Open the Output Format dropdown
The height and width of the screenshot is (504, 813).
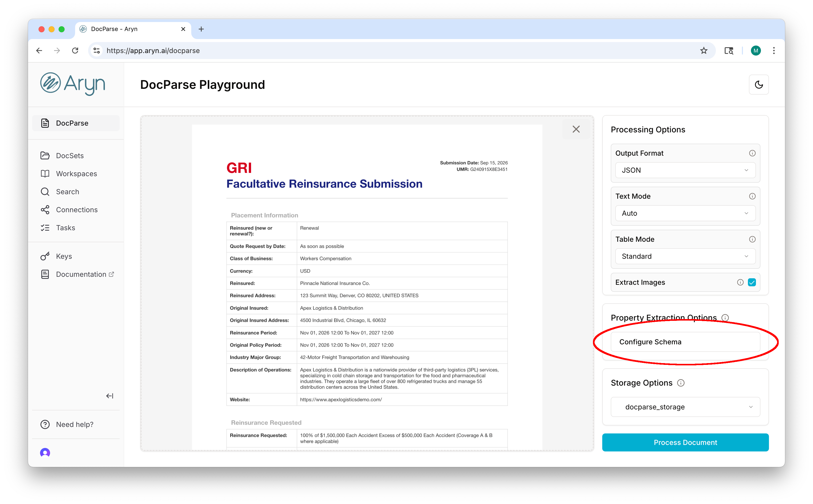(x=685, y=170)
